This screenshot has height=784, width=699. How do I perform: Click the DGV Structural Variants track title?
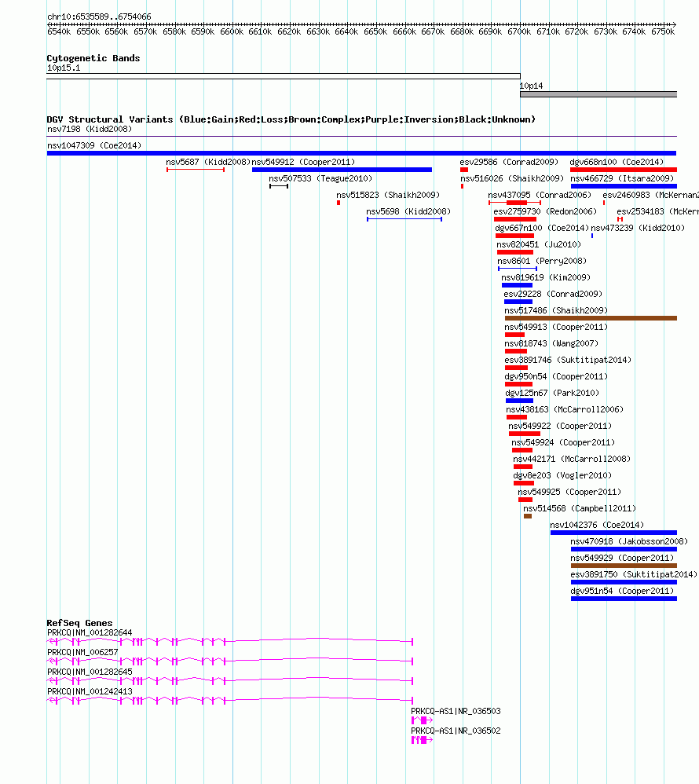click(x=291, y=119)
